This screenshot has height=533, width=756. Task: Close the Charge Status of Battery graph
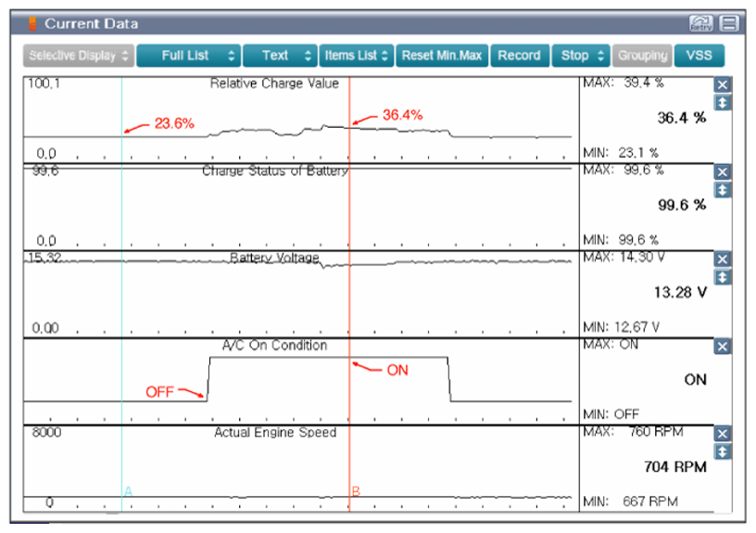tap(724, 171)
